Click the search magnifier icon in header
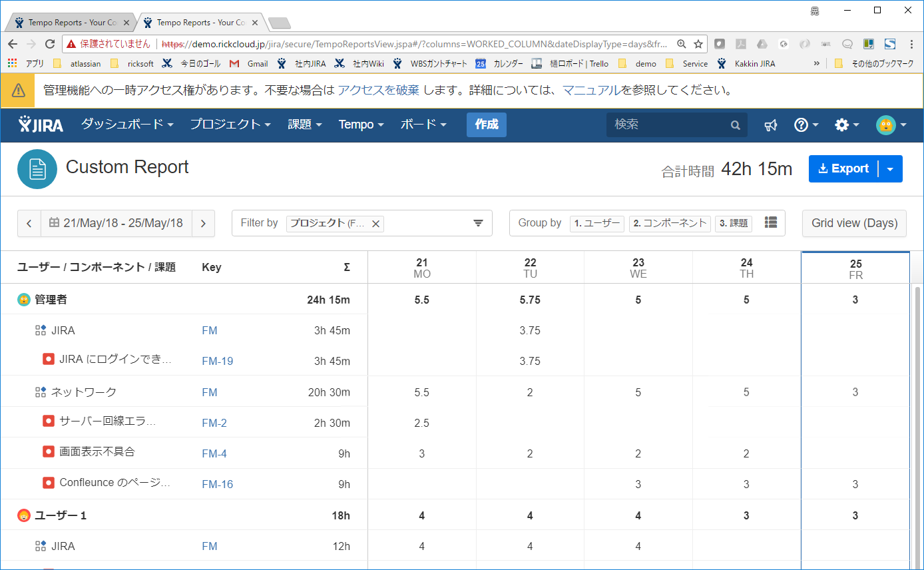Screen dimensions: 924x570 (x=735, y=125)
